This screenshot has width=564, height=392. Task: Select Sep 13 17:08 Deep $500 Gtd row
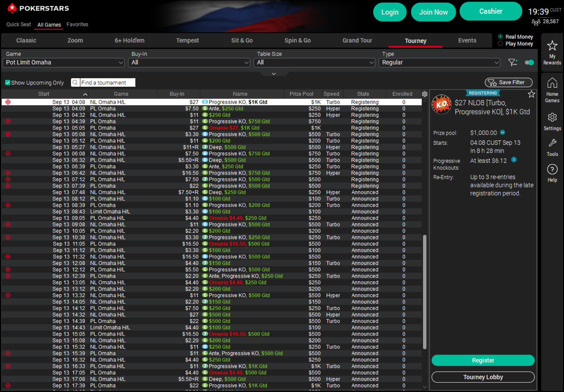tap(211, 379)
